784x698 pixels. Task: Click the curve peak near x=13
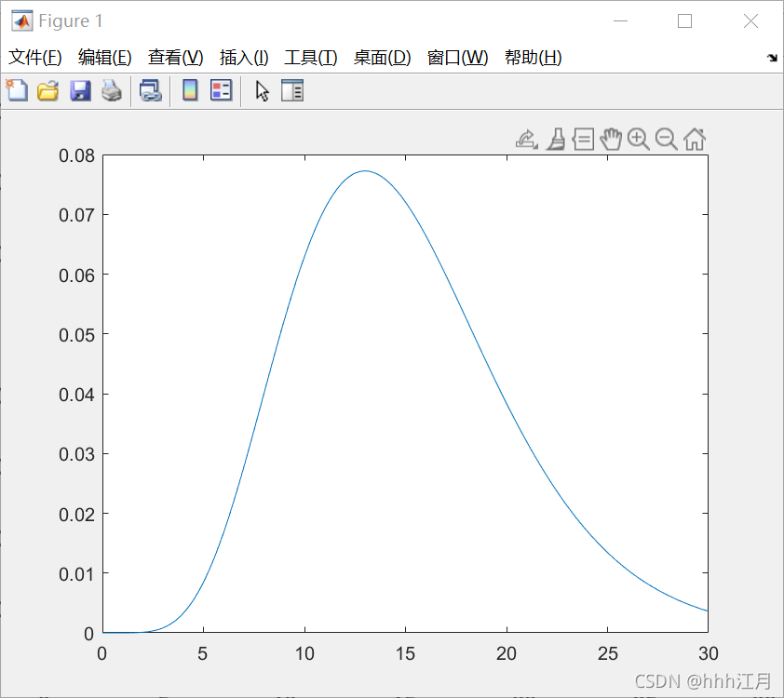[x=366, y=171]
